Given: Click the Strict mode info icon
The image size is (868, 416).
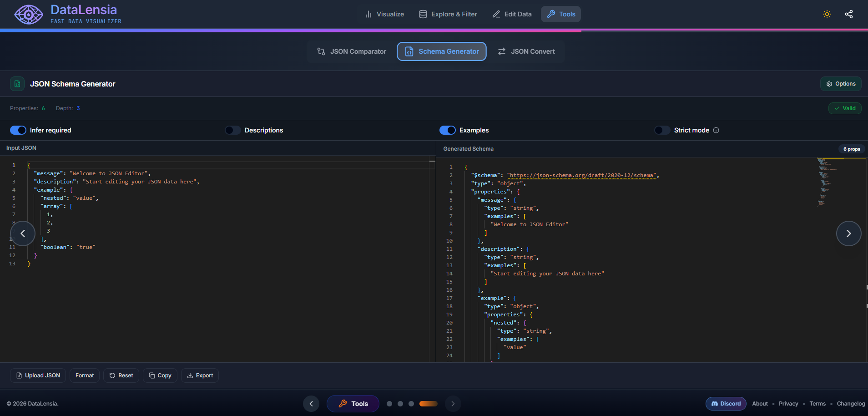Looking at the screenshot, I should tap(716, 130).
